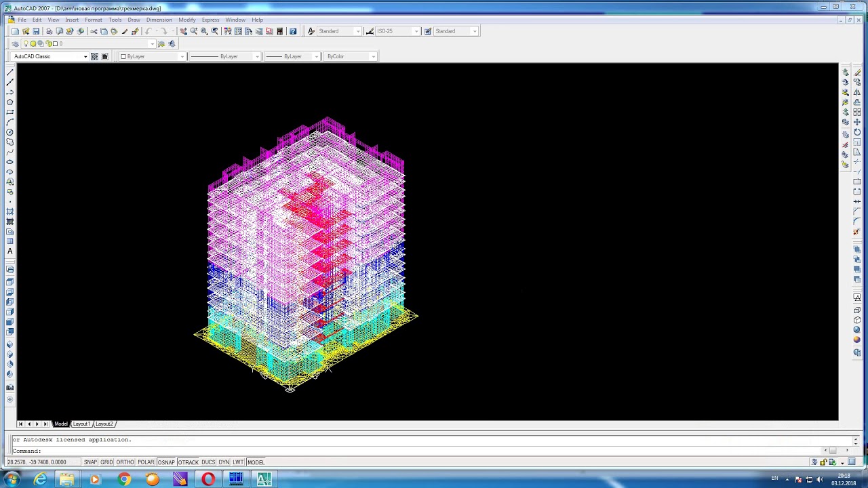Open the Modify menu
Image resolution: width=868 pixels, height=488 pixels.
pyautogui.click(x=186, y=20)
